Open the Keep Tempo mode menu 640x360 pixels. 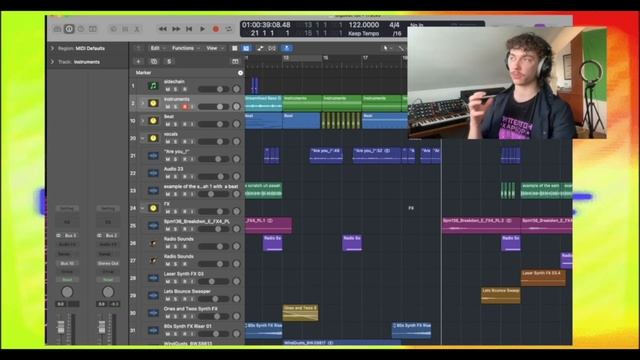tap(363, 33)
